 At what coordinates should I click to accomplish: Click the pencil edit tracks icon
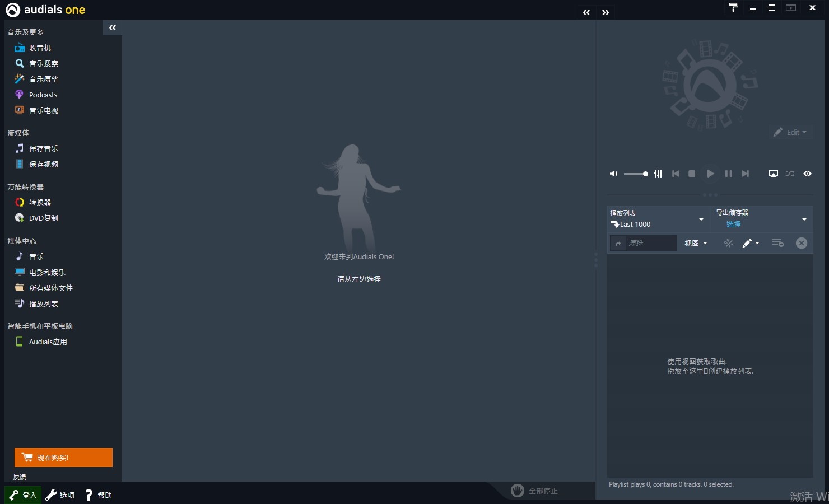tap(747, 243)
